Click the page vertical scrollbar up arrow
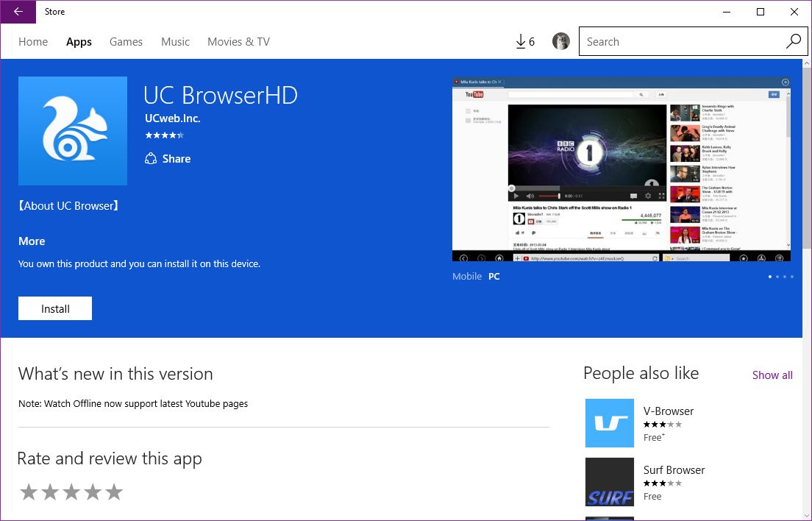The width and height of the screenshot is (812, 521). coord(807,64)
